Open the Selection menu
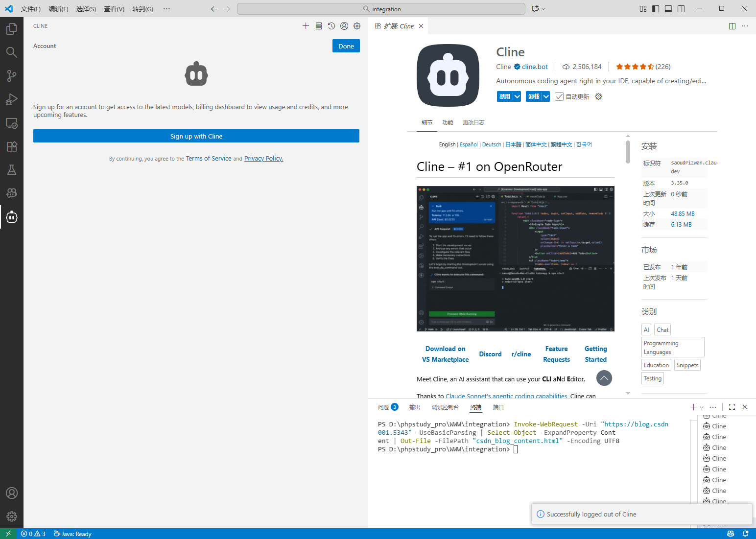Screen dimensions: 756x539 pos(86,9)
